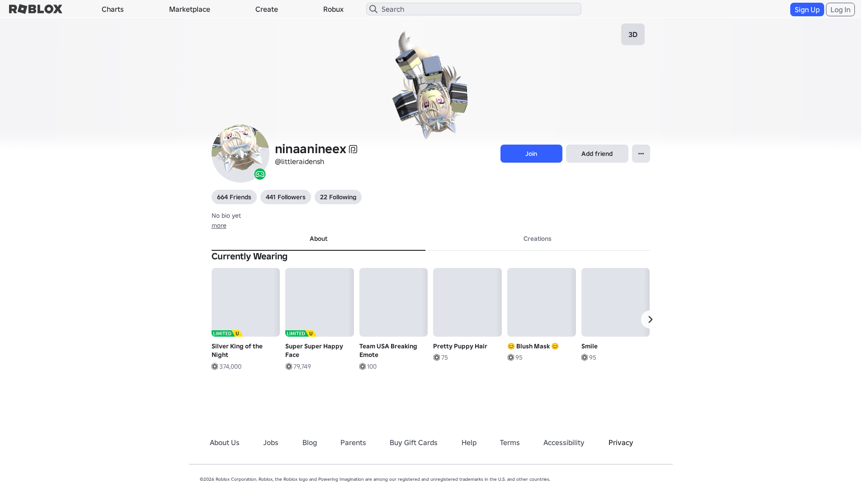Click the green in-game status badge
Viewport: 868px width, 488px height.
(259, 174)
